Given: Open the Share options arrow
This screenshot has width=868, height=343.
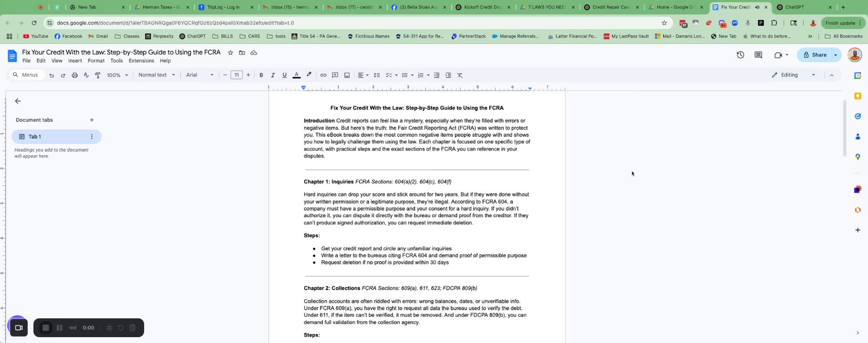Looking at the screenshot, I should tap(836, 55).
